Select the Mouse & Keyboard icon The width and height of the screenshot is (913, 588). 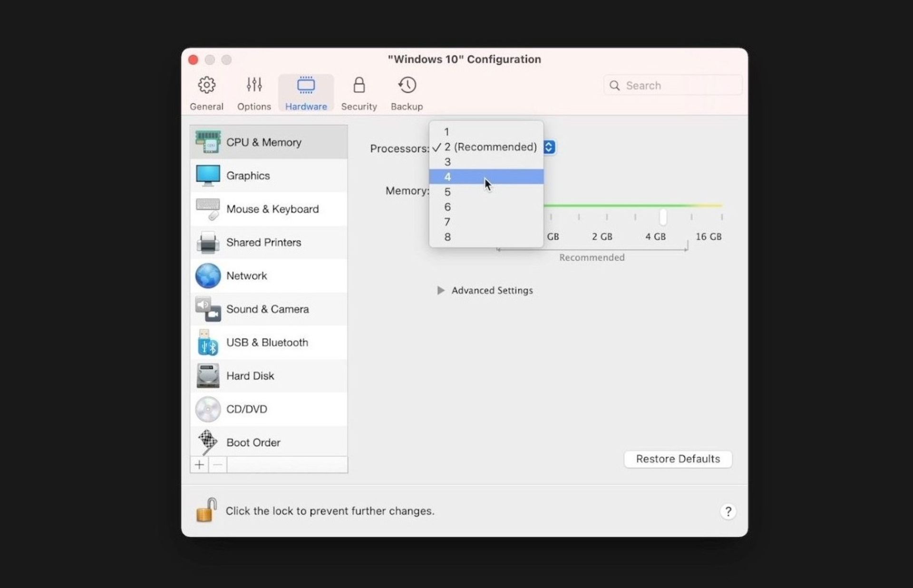(208, 209)
